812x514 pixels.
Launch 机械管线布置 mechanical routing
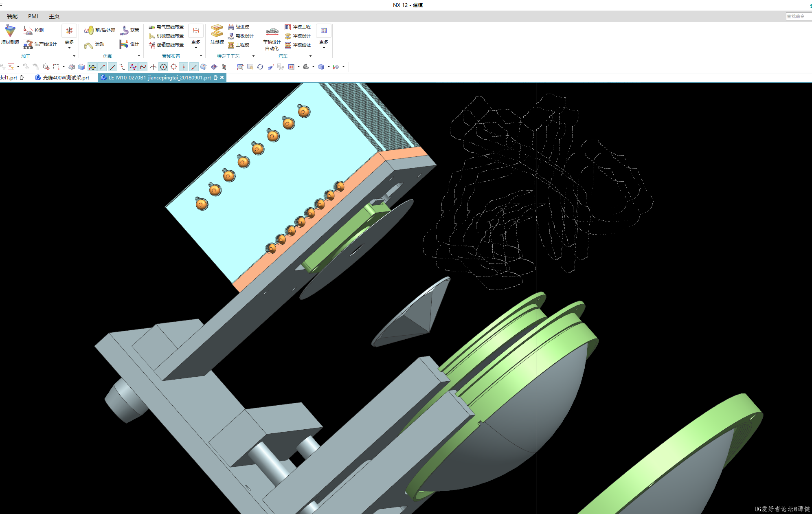[166, 36]
